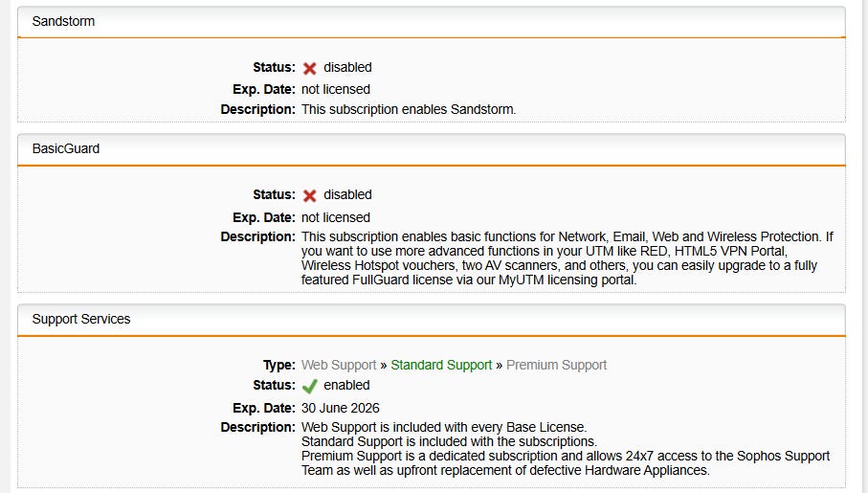This screenshot has width=868, height=493.
Task: Click the 'Type:' label in Support Services
Action: [279, 365]
